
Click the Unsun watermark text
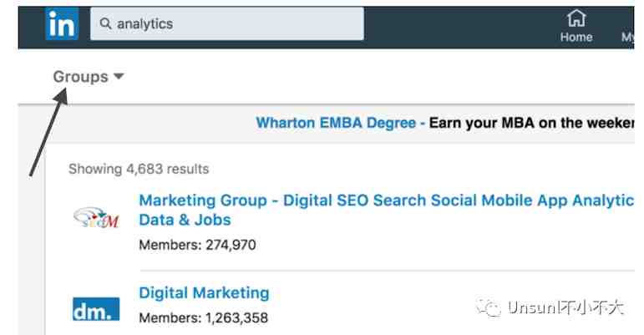pyautogui.click(x=566, y=307)
